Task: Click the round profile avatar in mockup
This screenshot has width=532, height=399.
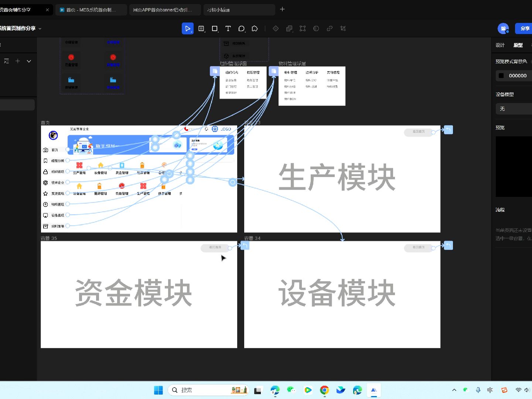Action: pos(53,135)
